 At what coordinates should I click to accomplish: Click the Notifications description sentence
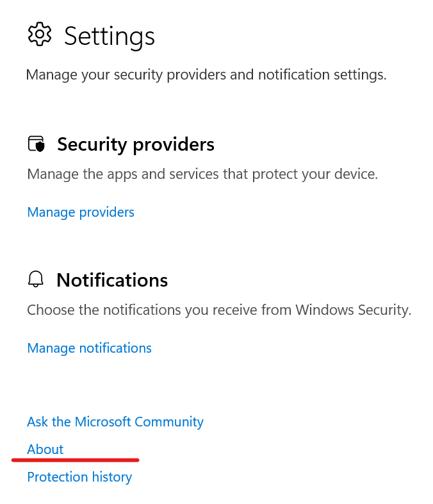tap(219, 310)
